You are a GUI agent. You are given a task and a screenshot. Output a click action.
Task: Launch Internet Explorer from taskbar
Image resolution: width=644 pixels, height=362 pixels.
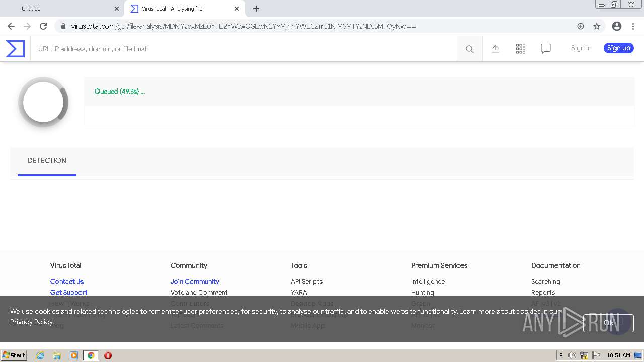click(40, 355)
